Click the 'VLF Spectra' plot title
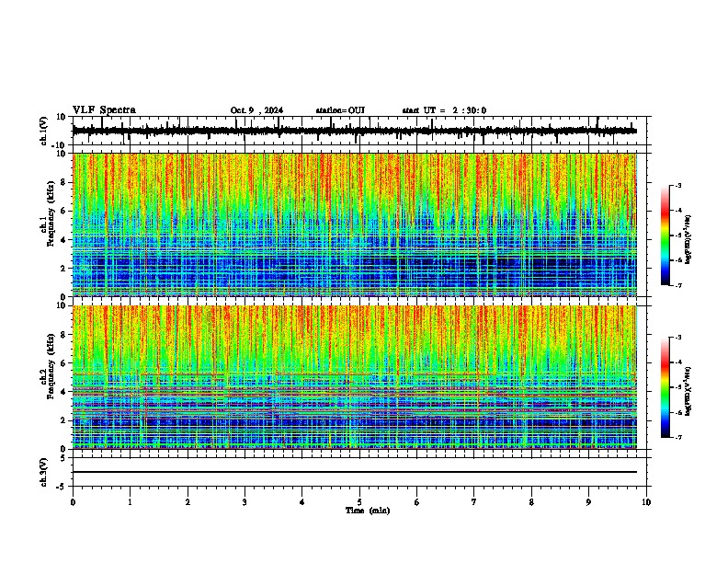 (x=104, y=110)
